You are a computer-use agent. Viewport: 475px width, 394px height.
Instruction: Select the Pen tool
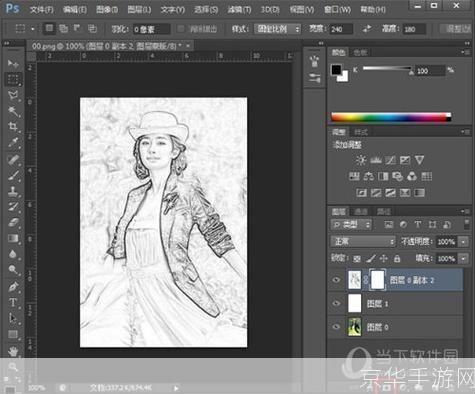click(x=13, y=287)
